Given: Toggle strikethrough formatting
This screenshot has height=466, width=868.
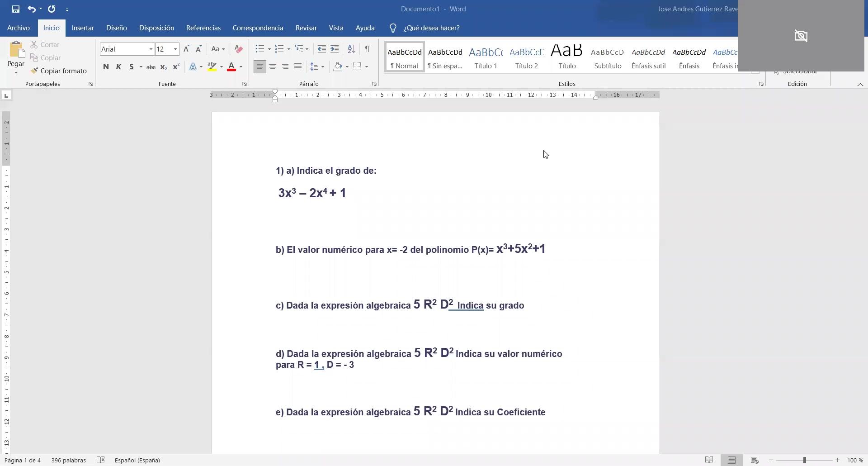Looking at the screenshot, I should [151, 67].
